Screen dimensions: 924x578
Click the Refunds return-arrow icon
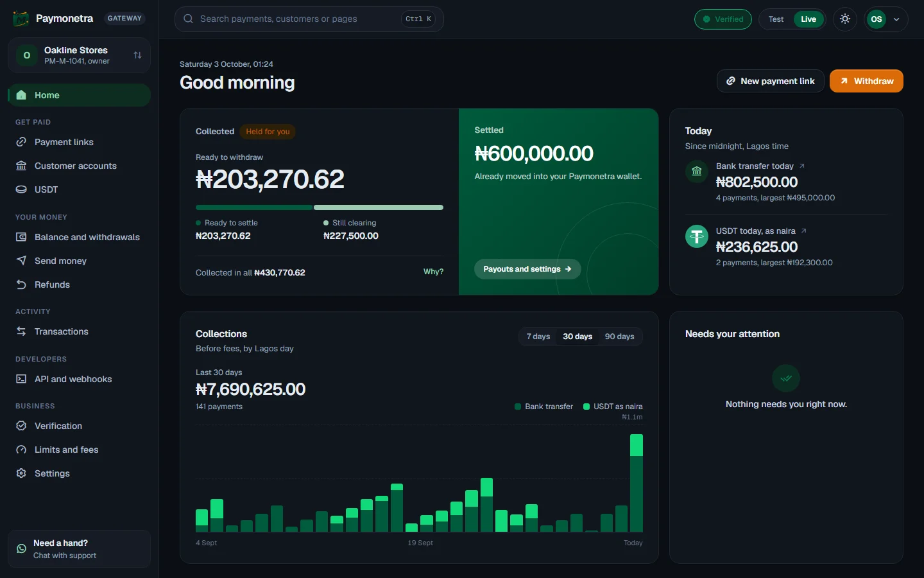pyautogui.click(x=21, y=285)
